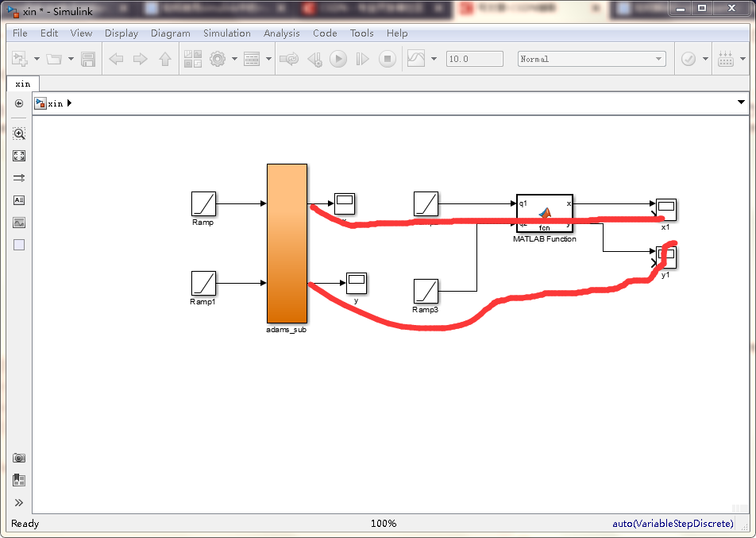Switch to the xin tab
Screen dimensions: 756x538
coord(22,83)
